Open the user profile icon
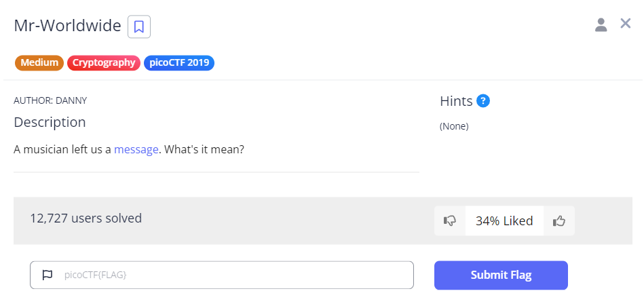This screenshot has width=644, height=308. (x=601, y=25)
